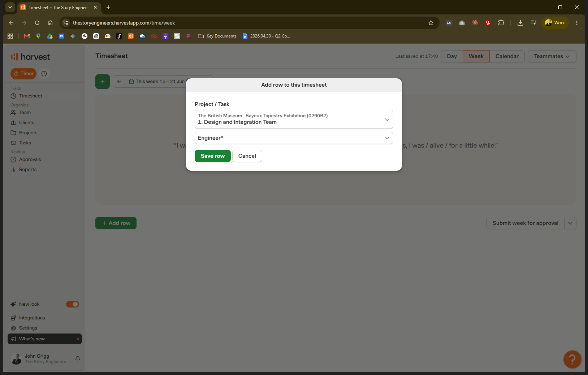588x375 pixels.
Task: Open the This week 15 – 21 Jun picker
Action: (157, 82)
